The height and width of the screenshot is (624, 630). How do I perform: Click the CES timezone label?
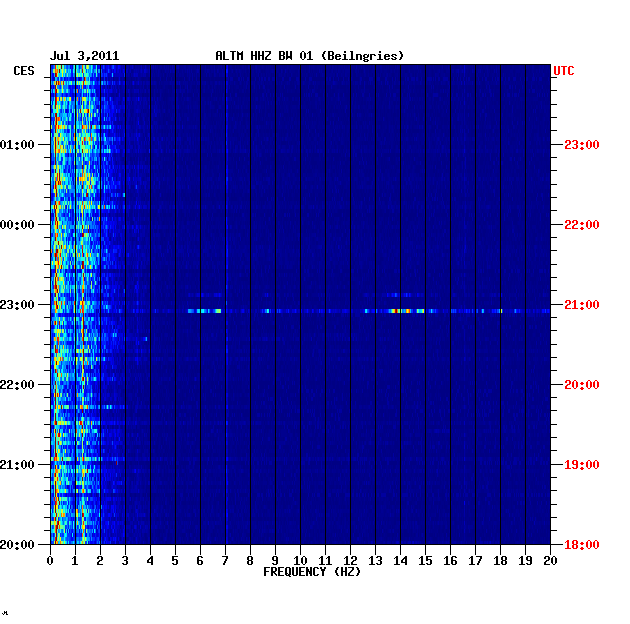(24, 71)
